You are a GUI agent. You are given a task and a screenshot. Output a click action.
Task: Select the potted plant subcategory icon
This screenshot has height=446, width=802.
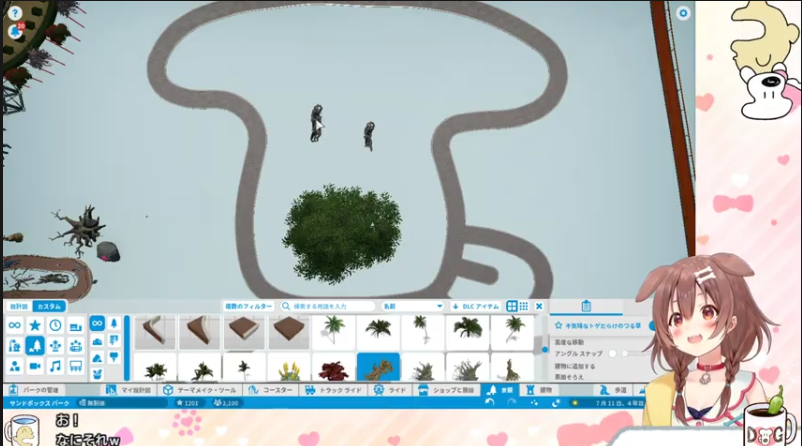pyautogui.click(x=97, y=374)
